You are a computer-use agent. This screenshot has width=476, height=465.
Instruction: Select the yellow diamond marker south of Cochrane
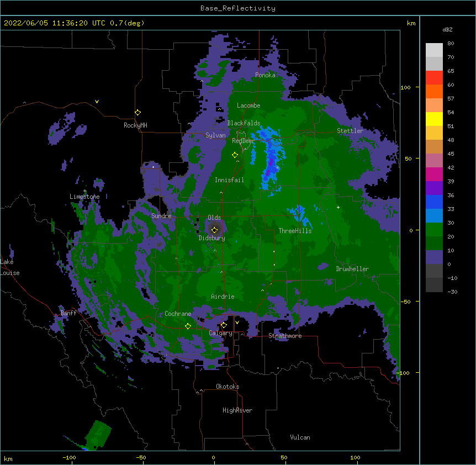tap(188, 326)
